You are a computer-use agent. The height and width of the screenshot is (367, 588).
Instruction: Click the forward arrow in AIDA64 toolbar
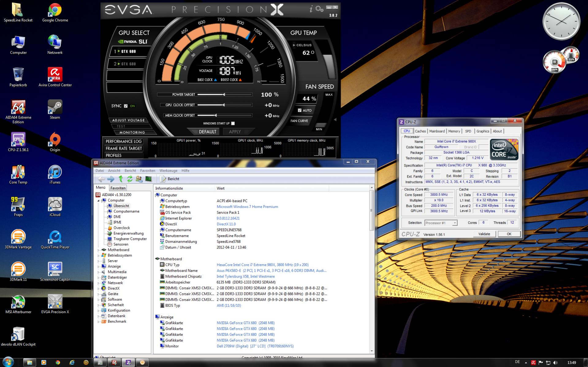coord(111,179)
